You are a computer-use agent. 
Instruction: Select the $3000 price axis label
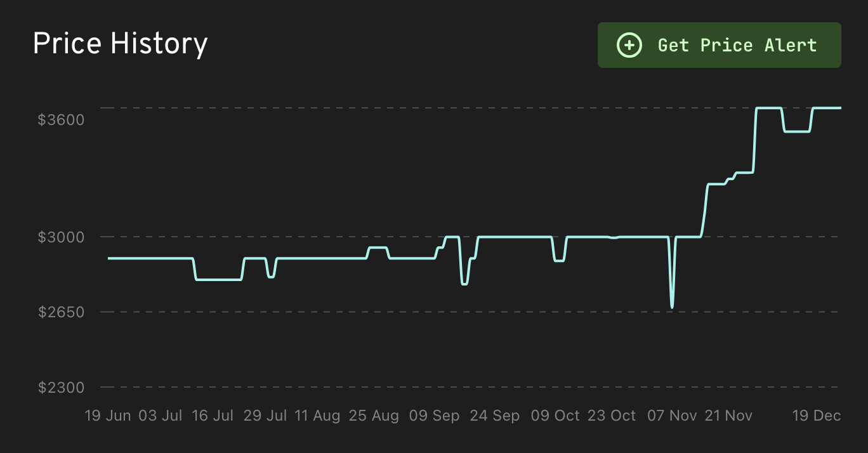click(61, 237)
